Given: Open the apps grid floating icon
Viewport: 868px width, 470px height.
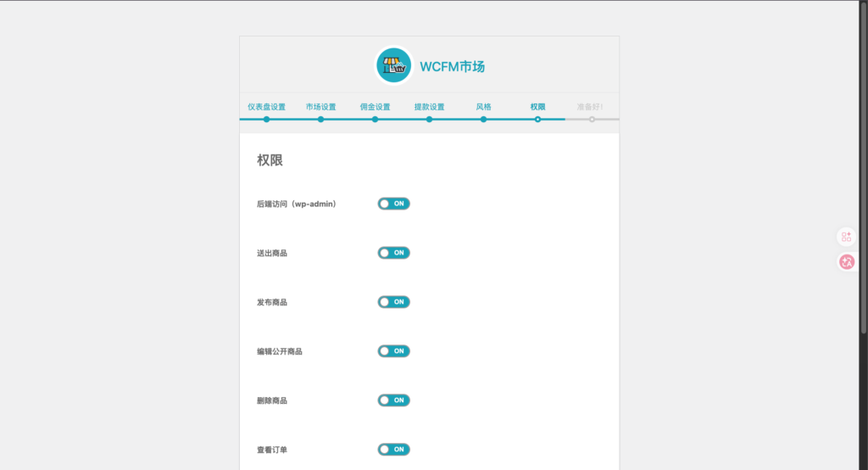Looking at the screenshot, I should tap(847, 238).
